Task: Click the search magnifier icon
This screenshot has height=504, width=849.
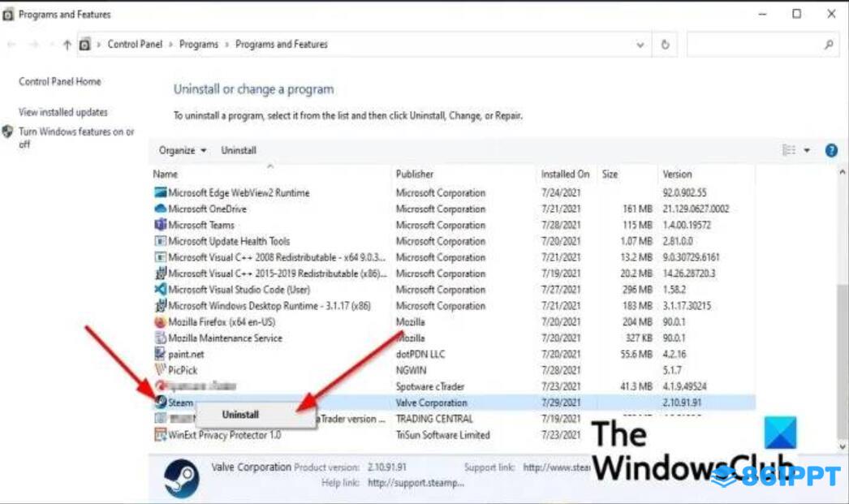Action: pyautogui.click(x=829, y=45)
